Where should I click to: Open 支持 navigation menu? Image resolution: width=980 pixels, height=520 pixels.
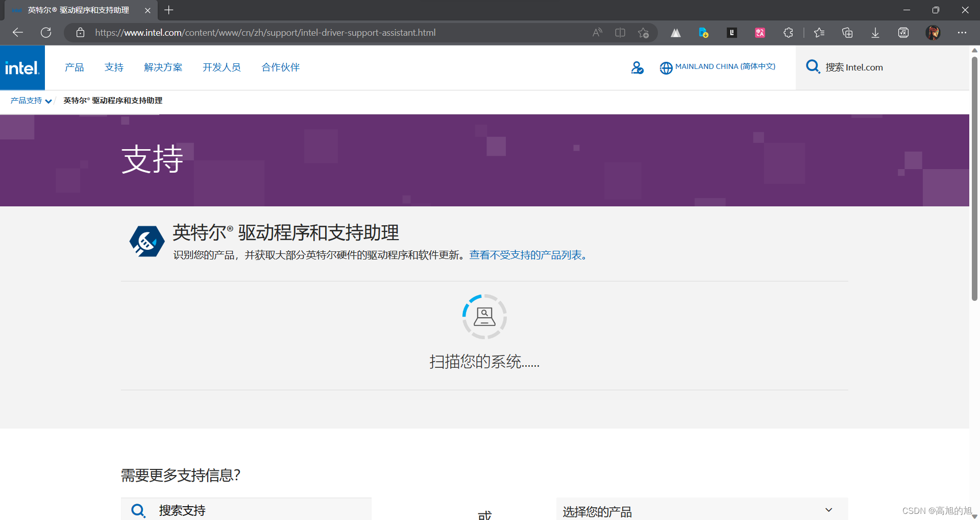point(114,67)
